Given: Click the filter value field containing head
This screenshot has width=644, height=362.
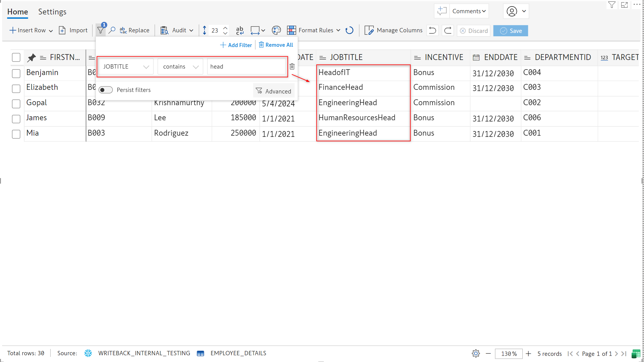Looking at the screenshot, I should pyautogui.click(x=246, y=67).
